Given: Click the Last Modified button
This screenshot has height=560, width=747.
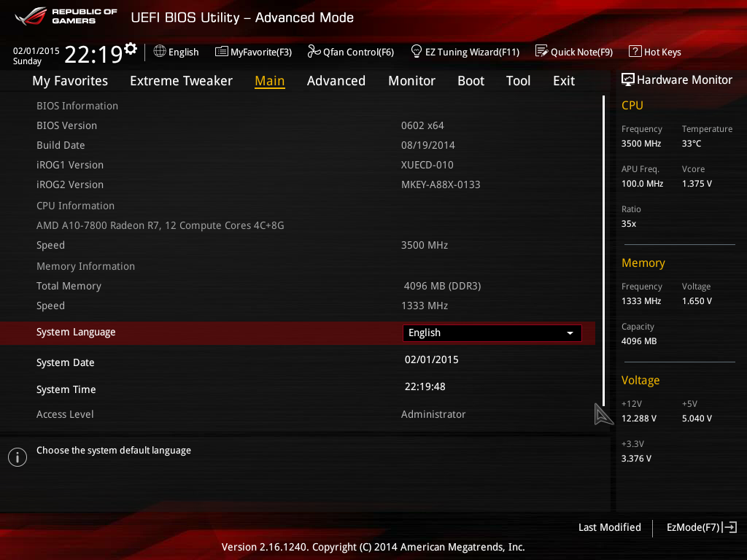Looking at the screenshot, I should click(x=609, y=527).
